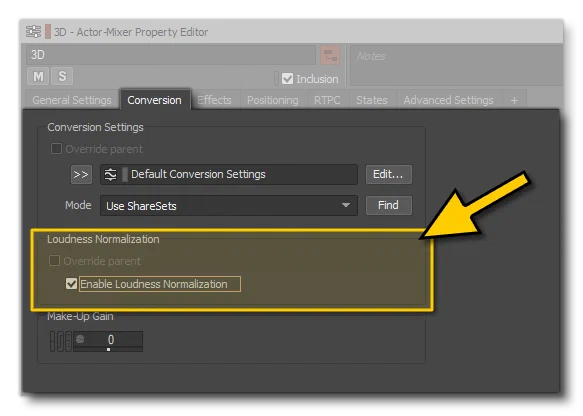This screenshot has height=416, width=583.
Task: Select the Conversion tab
Action: (x=154, y=100)
